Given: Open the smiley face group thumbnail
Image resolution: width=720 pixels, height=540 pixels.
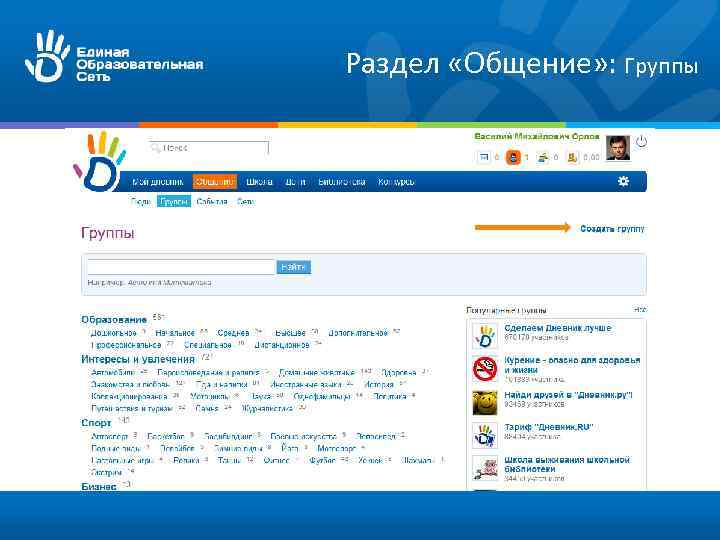Looking at the screenshot, I should pos(485,402).
